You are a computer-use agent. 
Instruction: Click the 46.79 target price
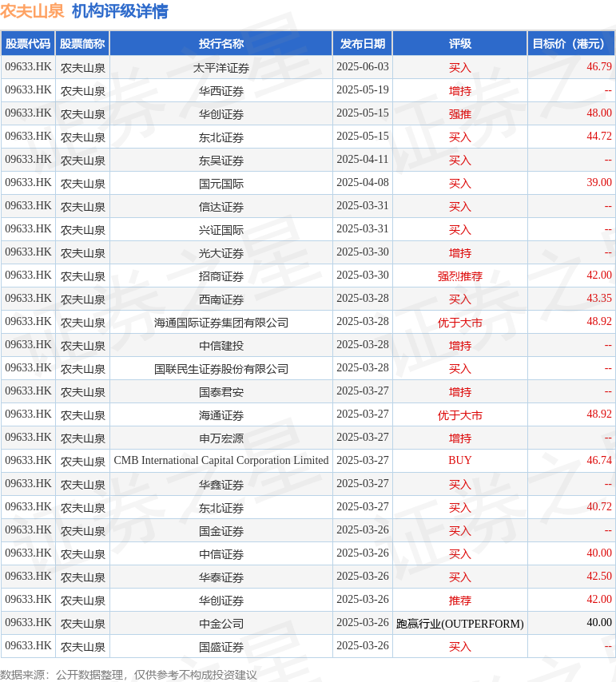599,67
